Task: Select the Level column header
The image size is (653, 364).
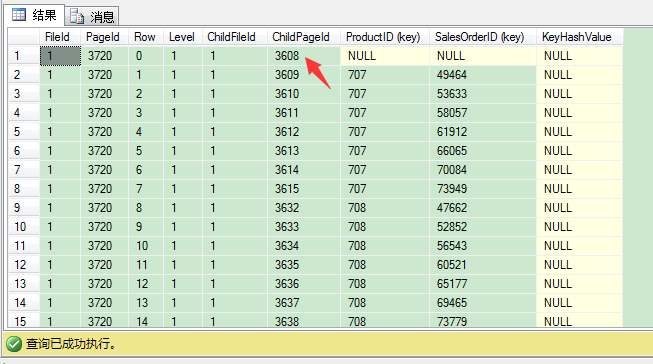Action: click(183, 37)
